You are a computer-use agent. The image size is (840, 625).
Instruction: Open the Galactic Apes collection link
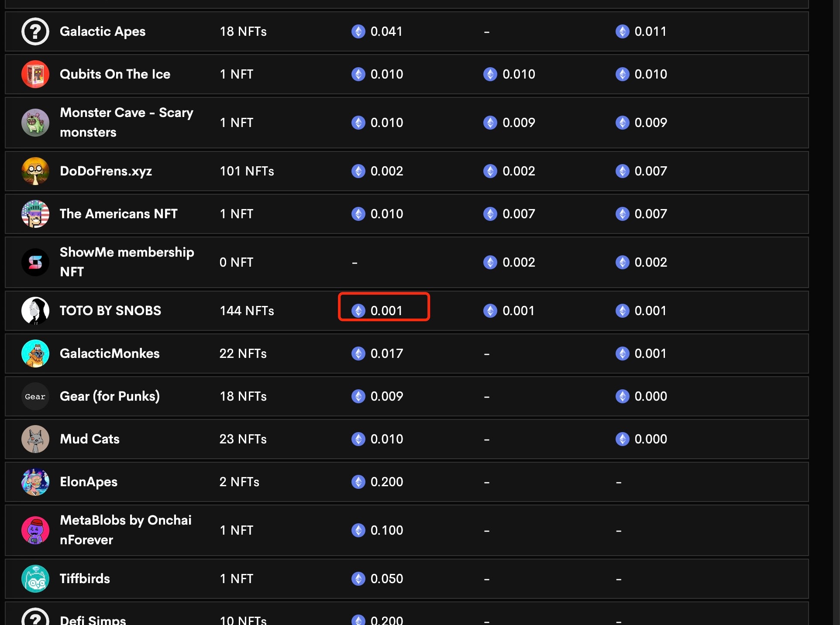click(103, 31)
